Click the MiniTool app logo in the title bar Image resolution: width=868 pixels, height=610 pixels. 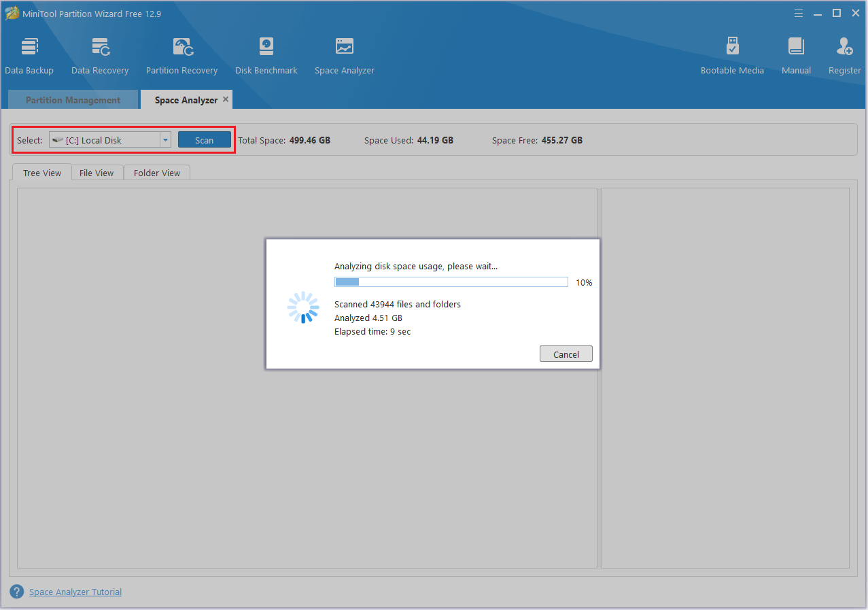[12, 13]
